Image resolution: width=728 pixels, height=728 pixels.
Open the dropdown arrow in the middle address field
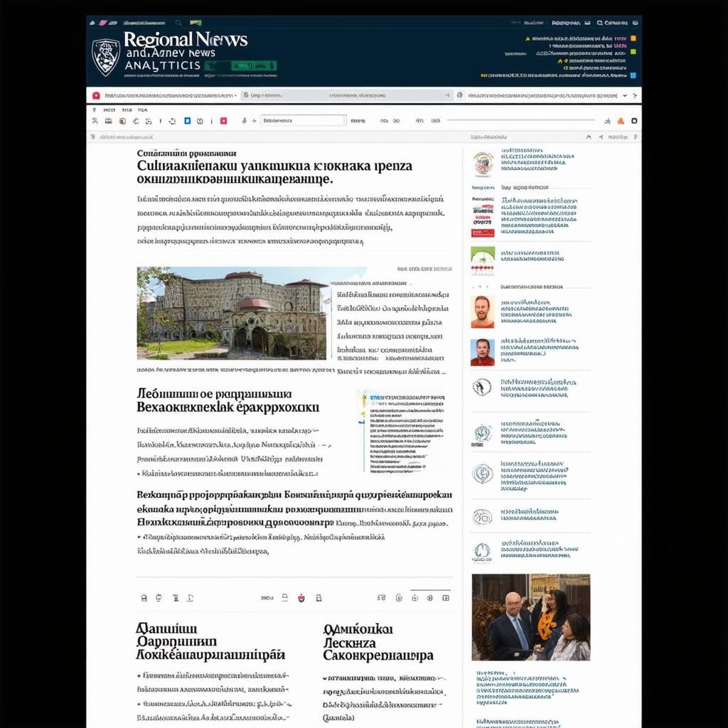coord(447,95)
